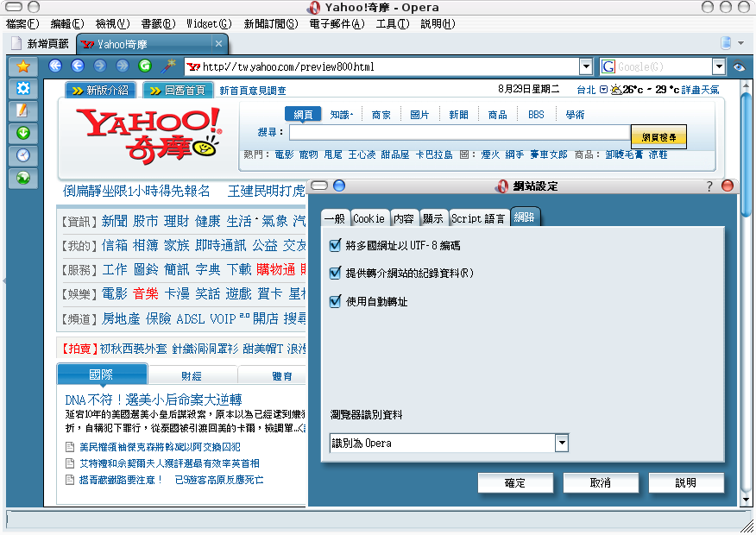Open the 搭青藏鐵路要注意！ news link
Screen dimensions: 756x535
coord(121,480)
